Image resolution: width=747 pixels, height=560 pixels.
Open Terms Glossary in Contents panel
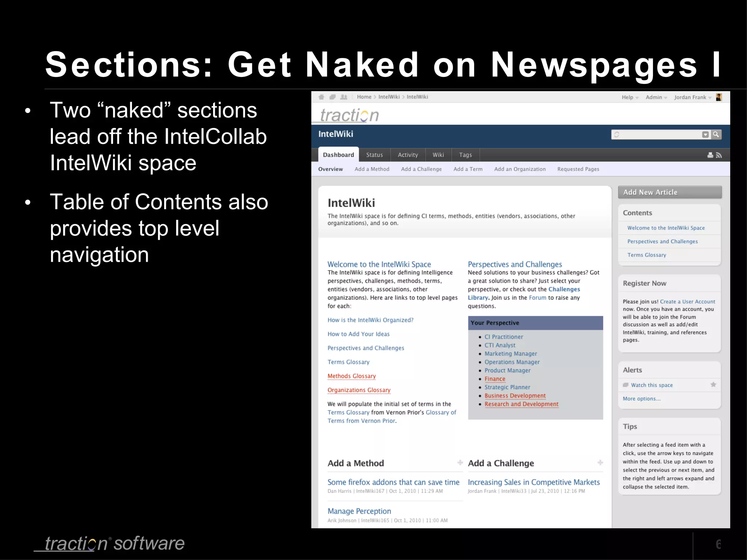[647, 255]
